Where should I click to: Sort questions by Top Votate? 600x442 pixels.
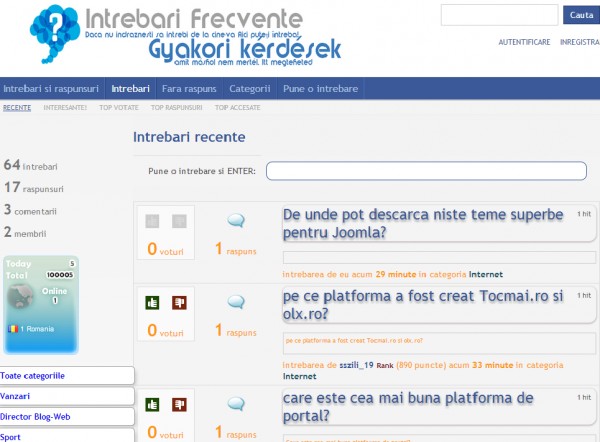click(119, 106)
